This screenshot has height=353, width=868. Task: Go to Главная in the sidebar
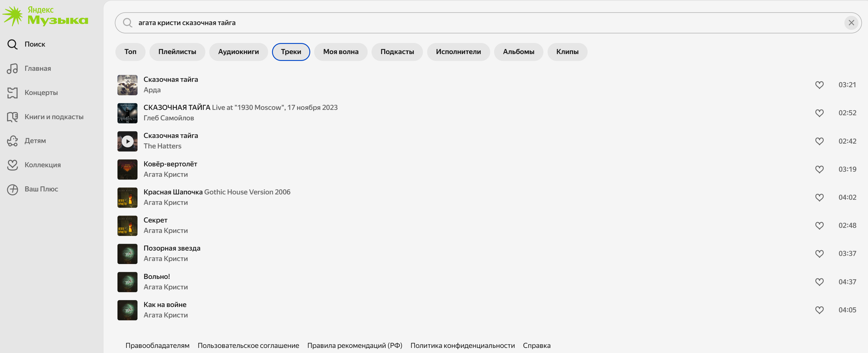(x=38, y=68)
